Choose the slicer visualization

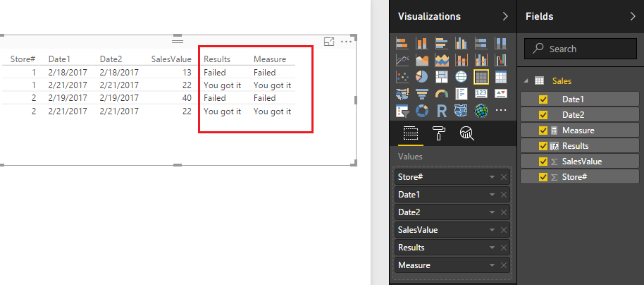[x=402, y=111]
